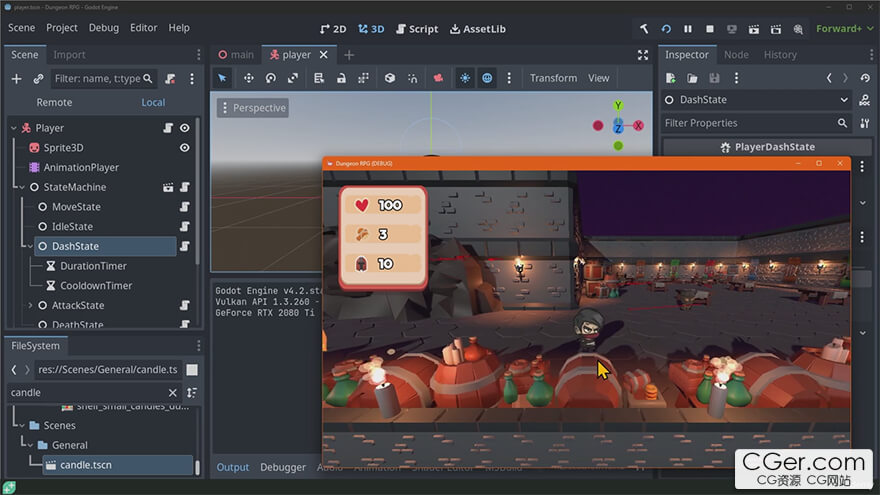Collapse the Scenes folder in FileSystem
Image resolution: width=880 pixels, height=495 pixels.
22,425
